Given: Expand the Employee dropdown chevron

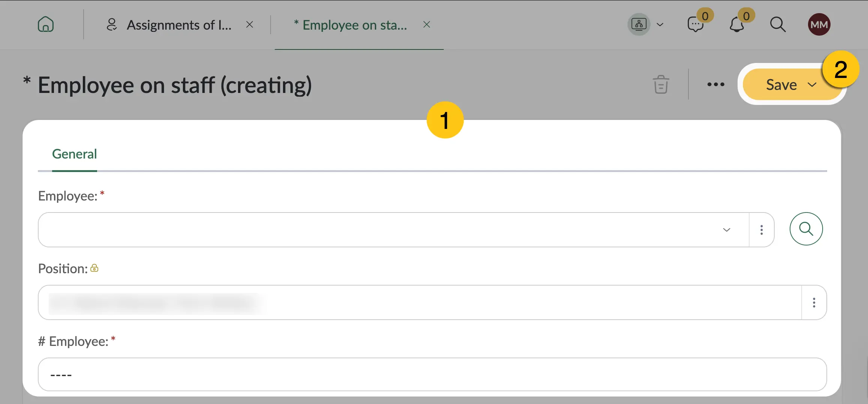Looking at the screenshot, I should click(727, 230).
